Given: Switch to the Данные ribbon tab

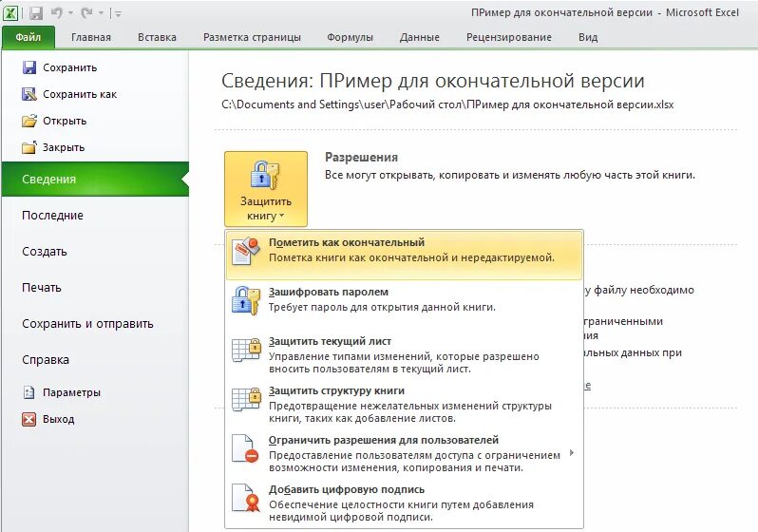Looking at the screenshot, I should (420, 37).
